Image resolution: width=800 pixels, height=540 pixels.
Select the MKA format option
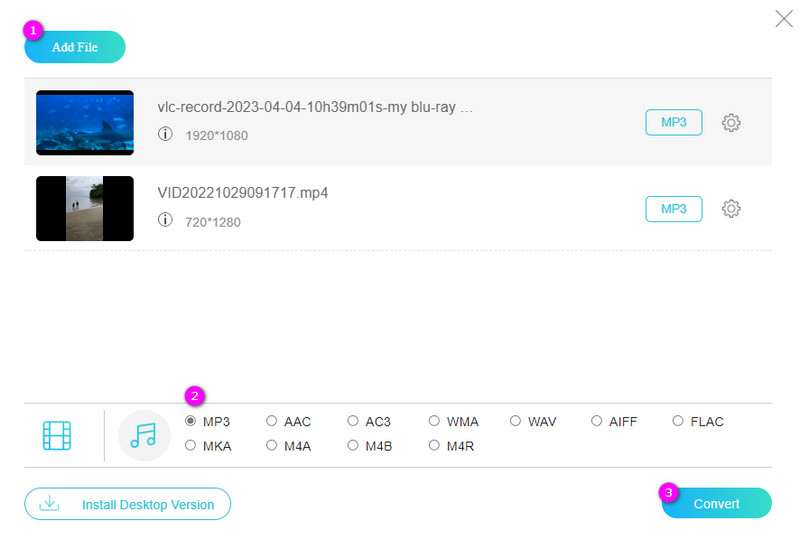(191, 446)
